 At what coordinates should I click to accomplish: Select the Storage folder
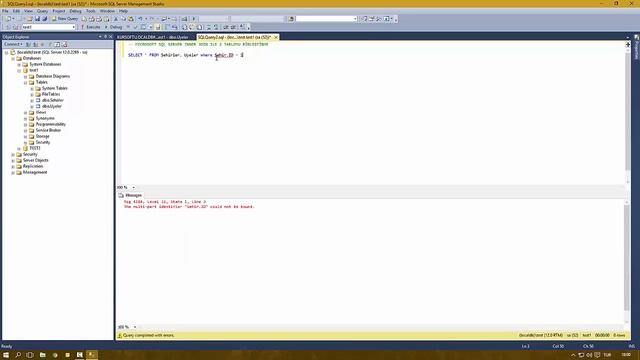(42, 136)
